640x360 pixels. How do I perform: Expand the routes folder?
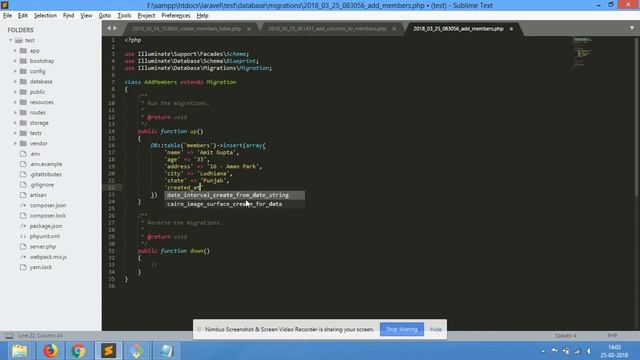[x=15, y=112]
